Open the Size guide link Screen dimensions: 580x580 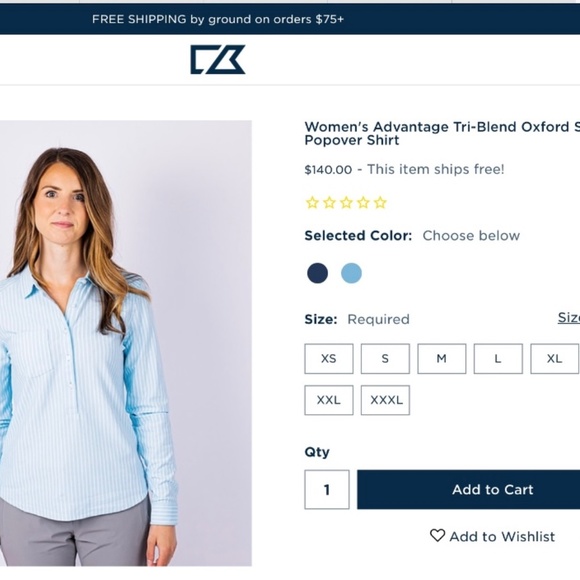coord(569,317)
